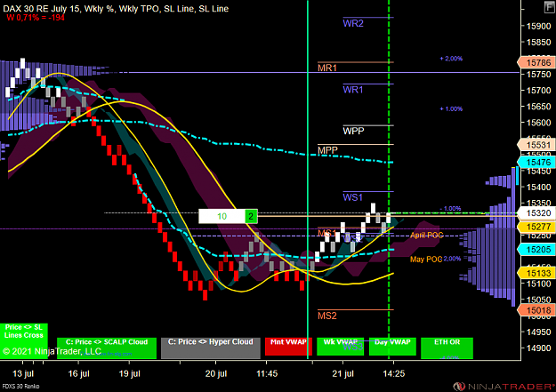This screenshot has width=556, height=392.
Task: Click the F icon in top-right corner
Action: 550,7
